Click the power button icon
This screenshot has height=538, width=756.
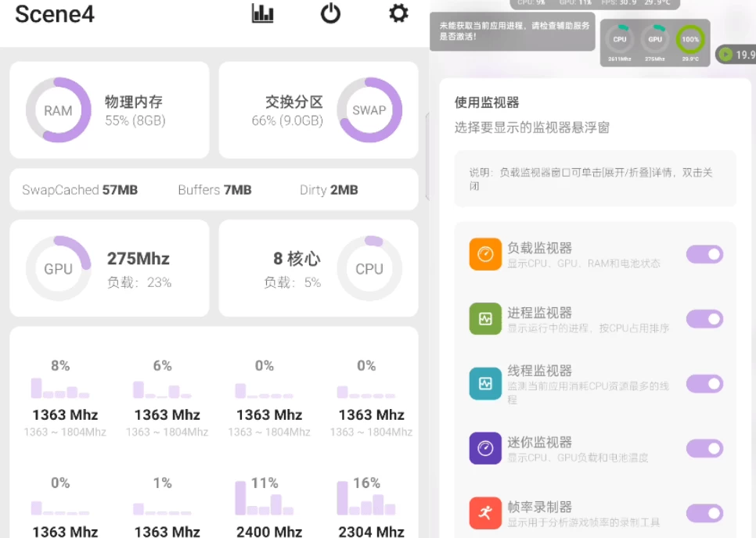click(x=330, y=13)
